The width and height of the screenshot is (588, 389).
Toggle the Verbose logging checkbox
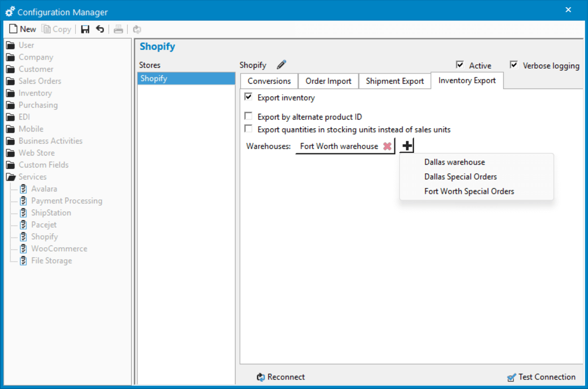point(514,65)
